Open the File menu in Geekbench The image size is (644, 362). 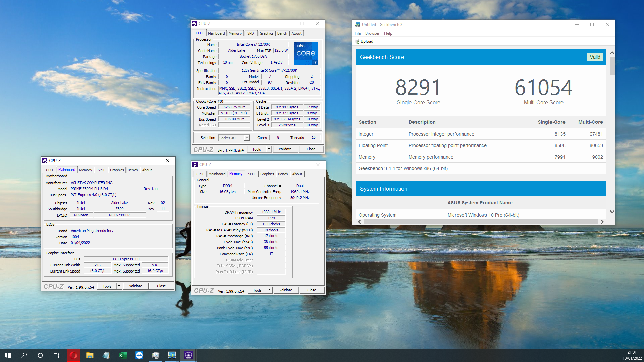[x=358, y=33]
